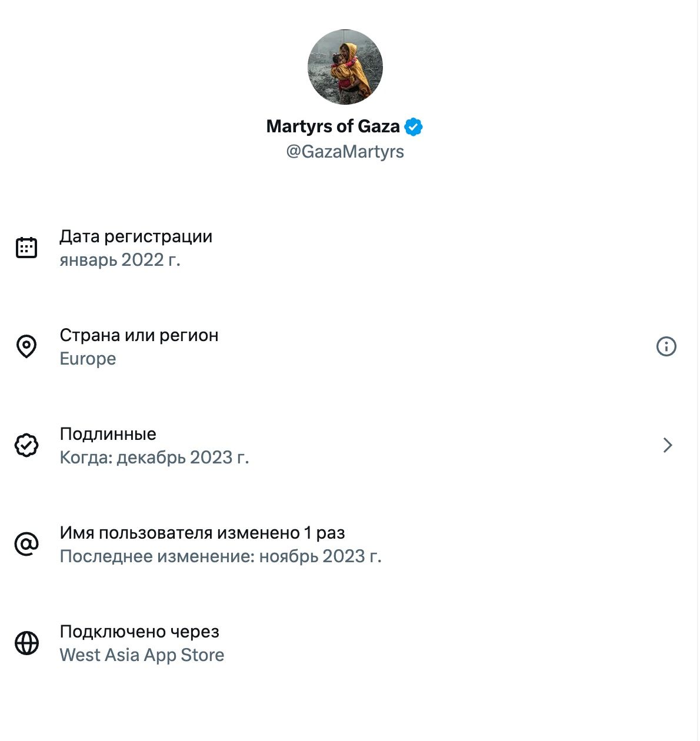700x741 pixels.
Task: Click the Martyrs of Gaza display name
Action: pyautogui.click(x=333, y=126)
